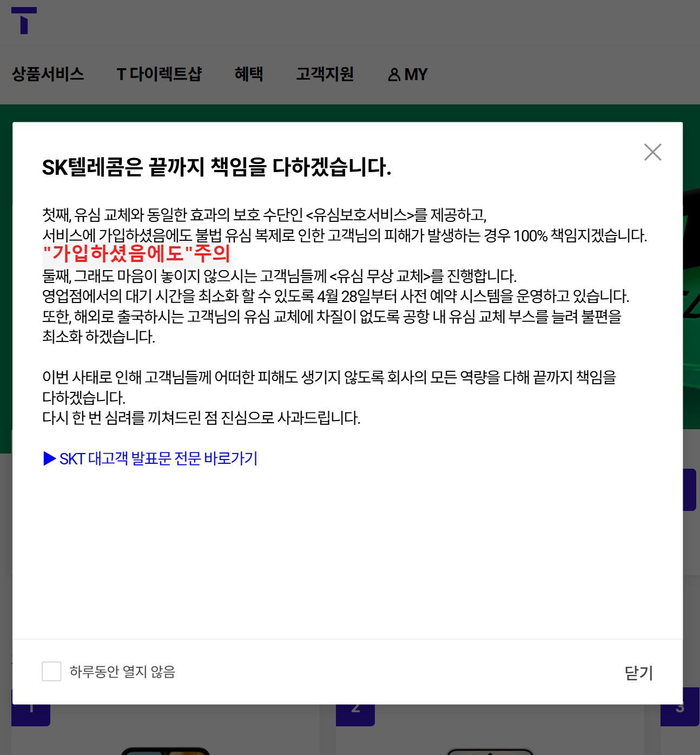Click the red "가입하셨음에도"주의 text
Screen dimensions: 700x755
pyautogui.click(x=136, y=253)
